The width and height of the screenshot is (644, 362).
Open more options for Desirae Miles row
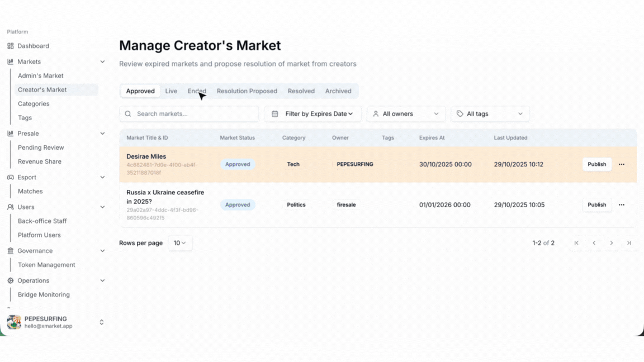(622, 164)
